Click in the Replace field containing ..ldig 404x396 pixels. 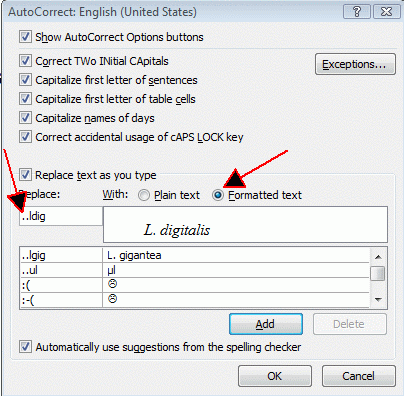click(61, 216)
